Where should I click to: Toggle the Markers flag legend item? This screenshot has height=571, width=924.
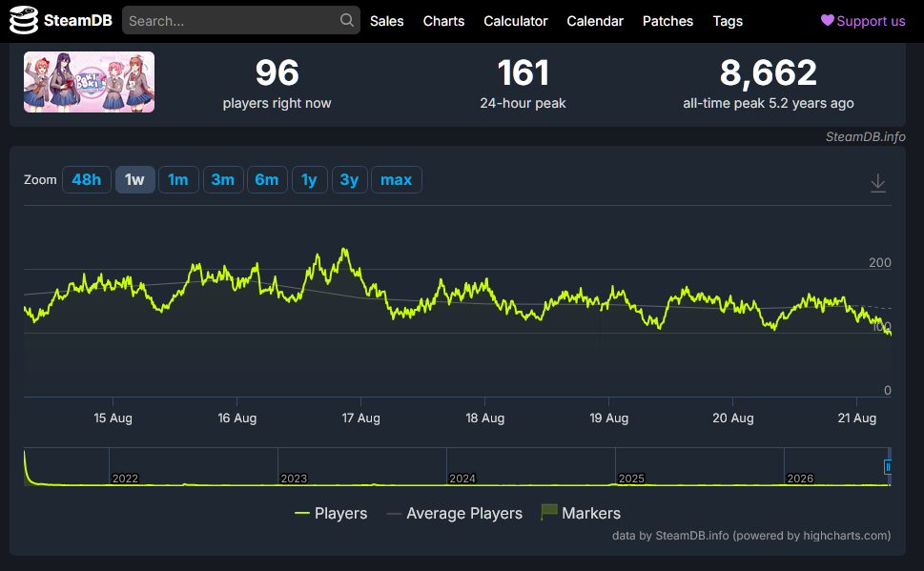[x=581, y=513]
